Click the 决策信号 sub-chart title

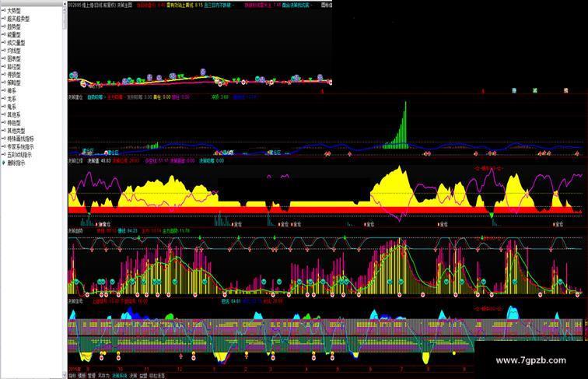click(75, 301)
